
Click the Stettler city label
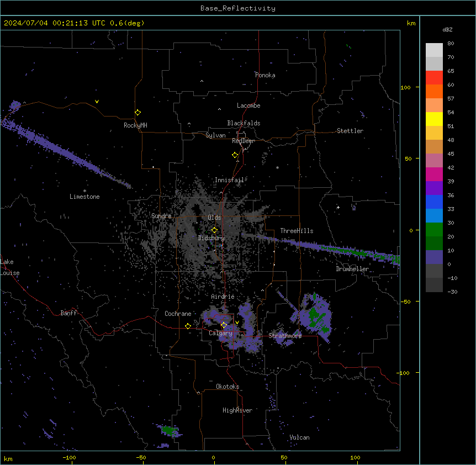[350, 131]
